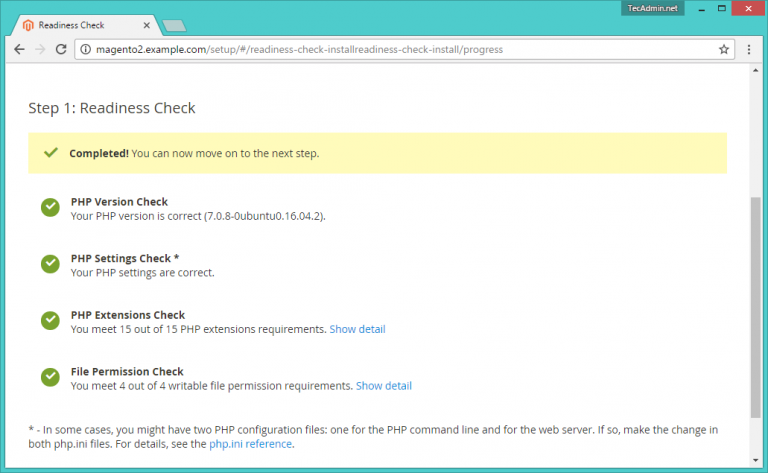The image size is (768, 473).
Task: Click the File Permission Check green checkmark
Action: pyautogui.click(x=49, y=377)
